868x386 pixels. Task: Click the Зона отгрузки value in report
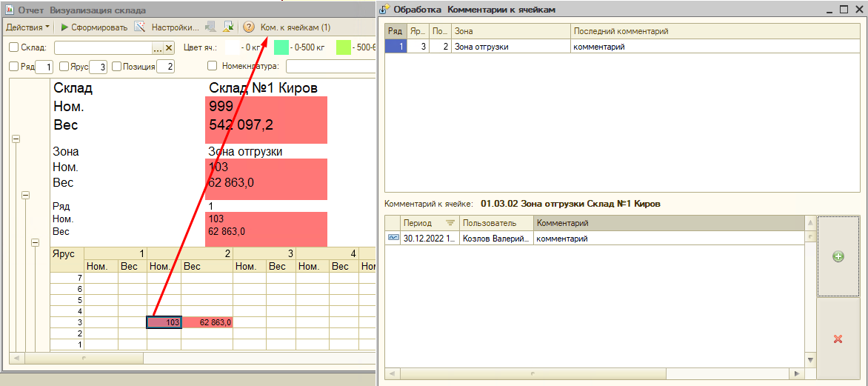click(x=245, y=152)
